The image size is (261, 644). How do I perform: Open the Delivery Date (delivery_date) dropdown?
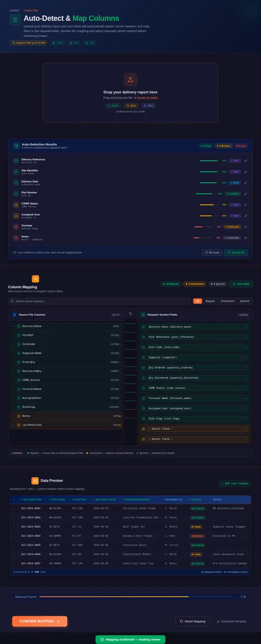[x=197, y=327]
